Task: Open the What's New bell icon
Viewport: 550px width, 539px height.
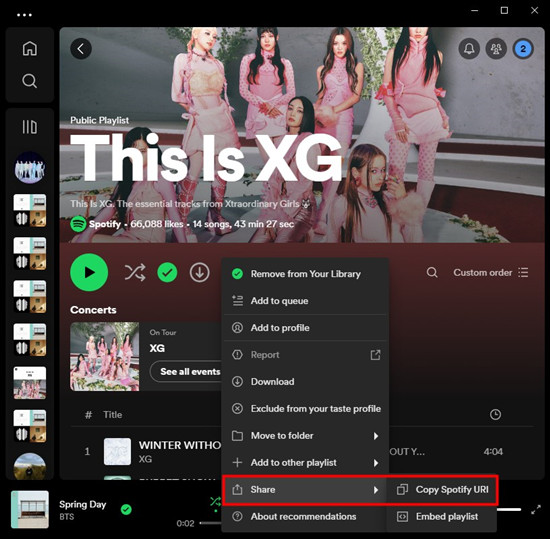Action: (x=469, y=48)
